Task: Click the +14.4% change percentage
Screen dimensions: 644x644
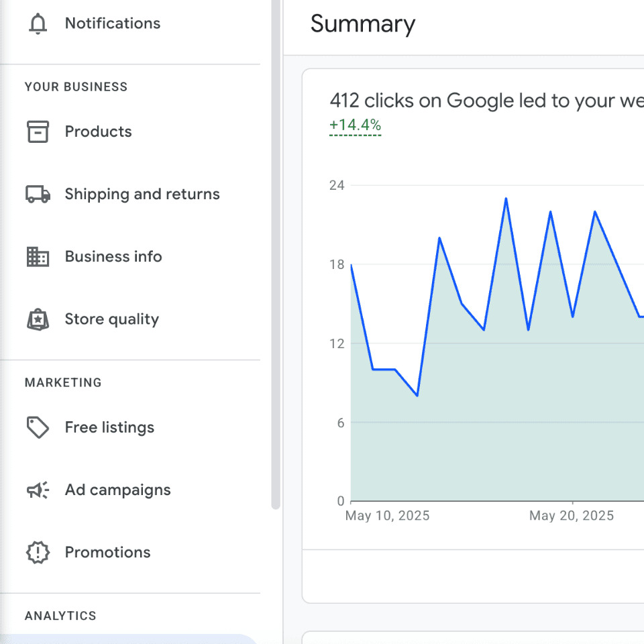Action: coord(355,125)
